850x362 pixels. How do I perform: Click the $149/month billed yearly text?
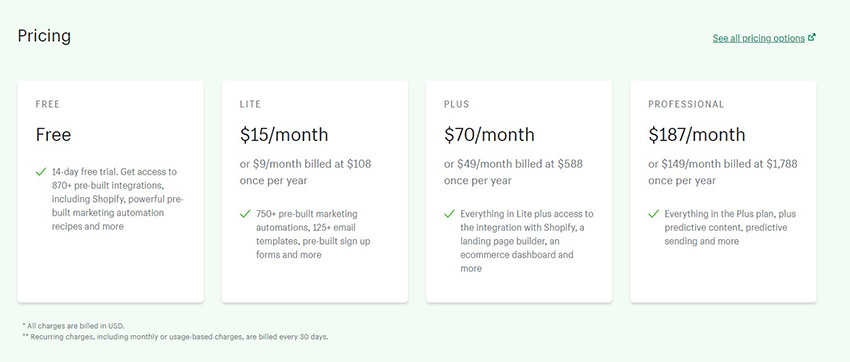pos(723,172)
